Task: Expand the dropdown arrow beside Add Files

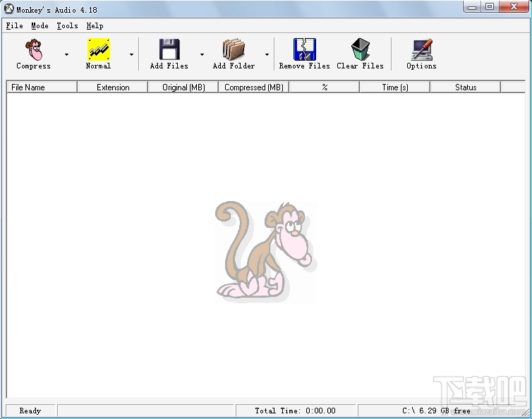Action: coord(202,54)
